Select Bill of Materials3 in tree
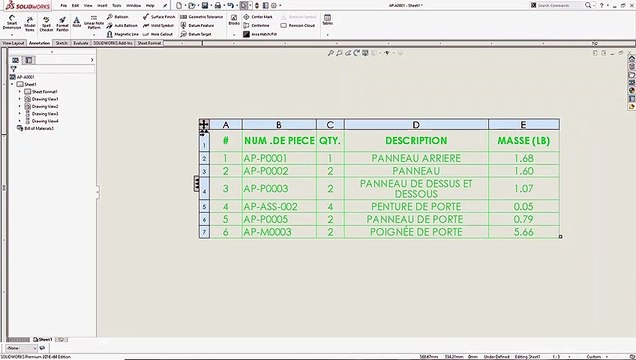 coord(35,129)
